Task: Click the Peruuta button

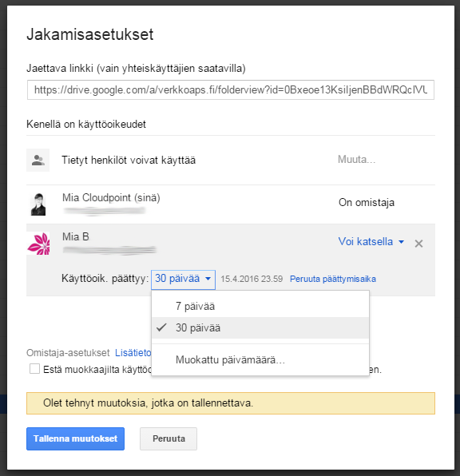Action: (169, 438)
